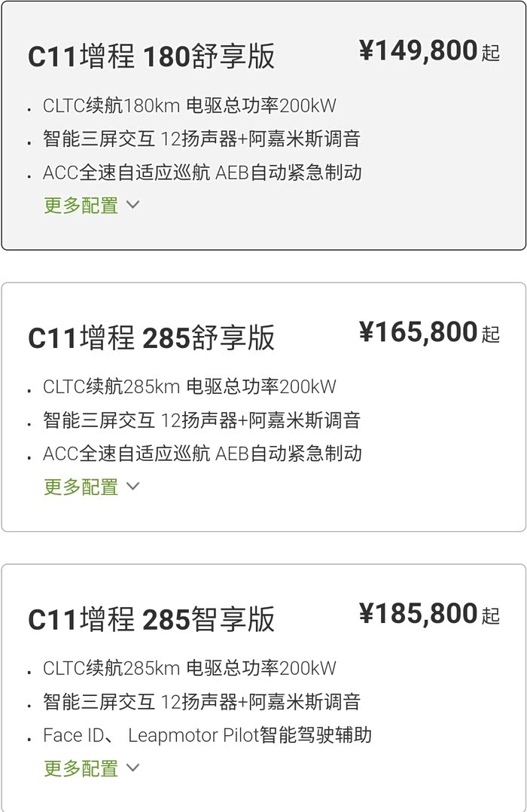
Task: Select the C11增程 180舒享版 title
Action: (151, 57)
